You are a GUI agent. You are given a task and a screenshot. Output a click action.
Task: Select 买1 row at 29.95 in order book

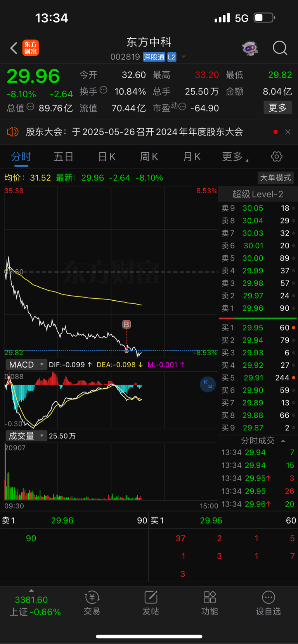[258, 328]
